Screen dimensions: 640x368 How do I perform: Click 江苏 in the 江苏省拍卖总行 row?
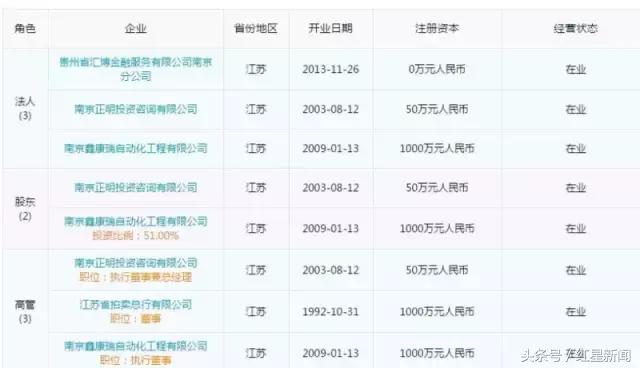[256, 312]
